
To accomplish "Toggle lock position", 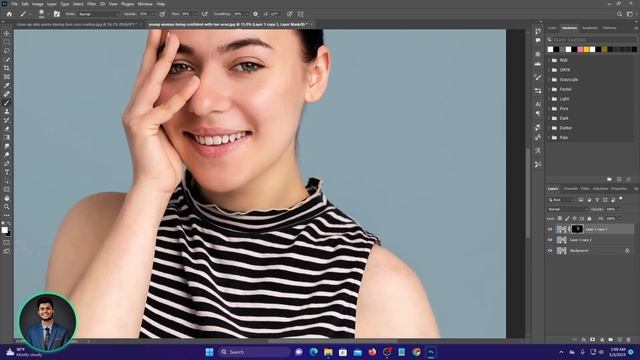I will click(574, 219).
